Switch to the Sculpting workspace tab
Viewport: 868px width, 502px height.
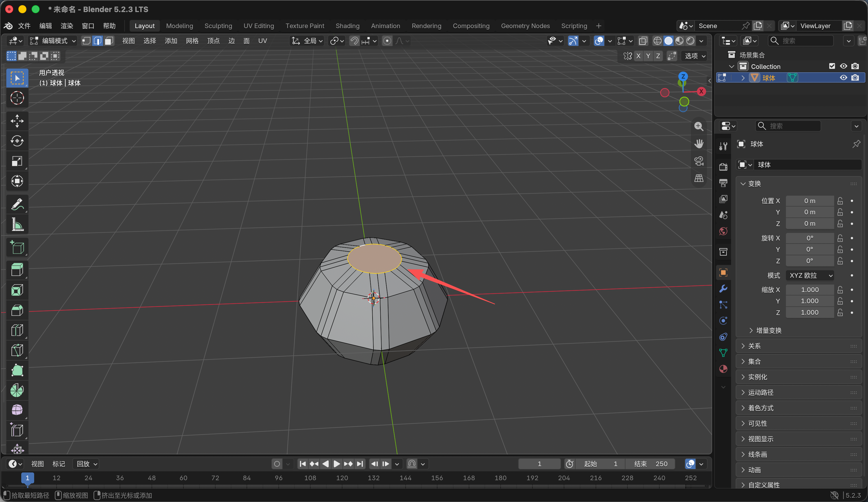[218, 26]
